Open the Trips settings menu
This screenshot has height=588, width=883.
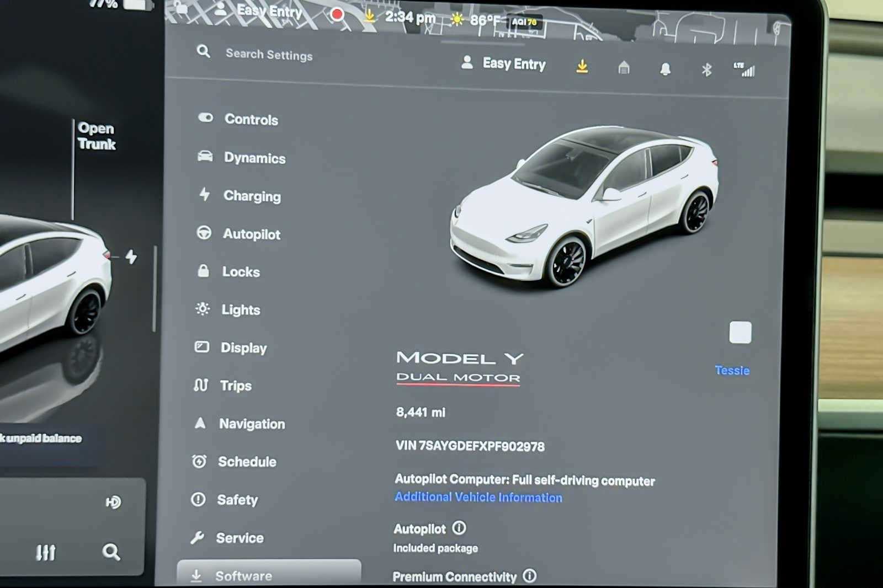tap(222, 385)
